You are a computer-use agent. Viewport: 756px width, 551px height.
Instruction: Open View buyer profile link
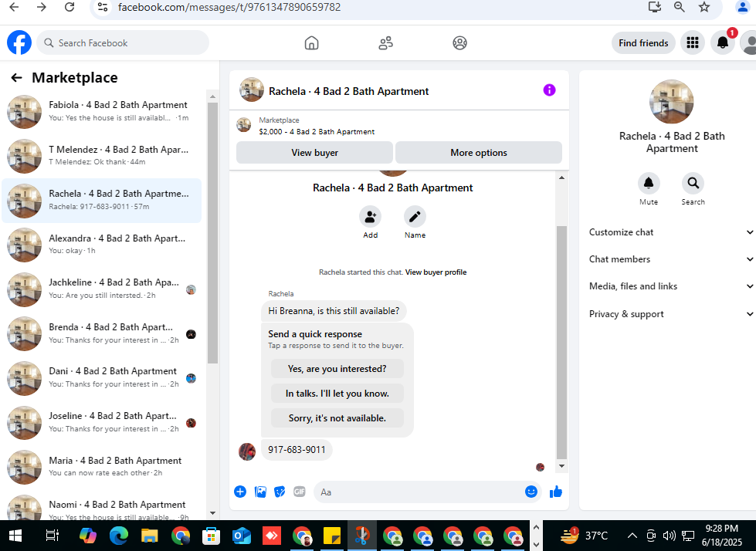[436, 272]
